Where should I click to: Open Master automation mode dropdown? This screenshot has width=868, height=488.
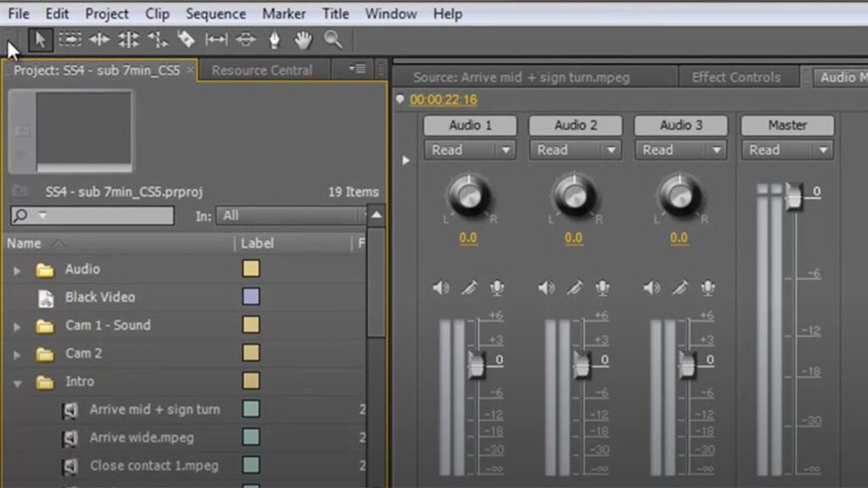point(787,150)
